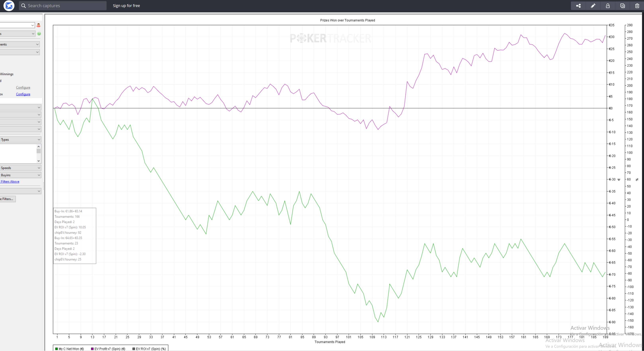This screenshot has width=644, height=351.
Task: Click the purple EV Profit v7 legend swatch
Action: tap(92, 349)
